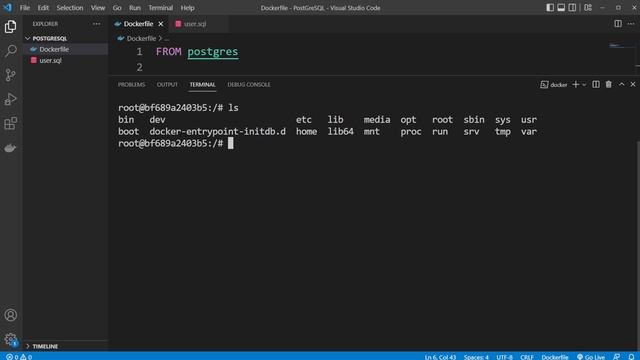640x360 pixels.
Task: Open the Go menu
Action: click(x=117, y=8)
